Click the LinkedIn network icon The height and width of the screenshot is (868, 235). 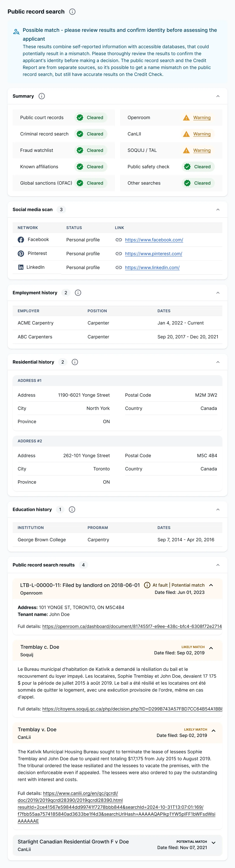coord(21,267)
